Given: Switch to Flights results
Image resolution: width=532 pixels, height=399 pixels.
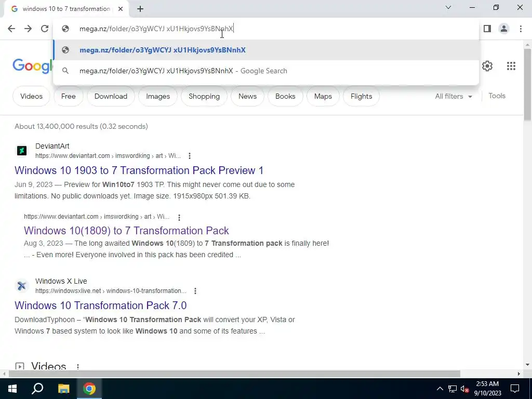Looking at the screenshot, I should (x=361, y=96).
